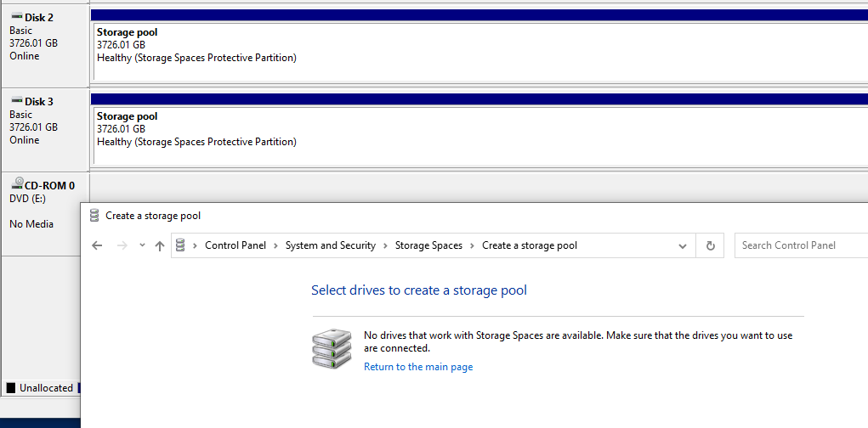Click the Search Control Panel field
The width and height of the screenshot is (868, 428).
[801, 245]
